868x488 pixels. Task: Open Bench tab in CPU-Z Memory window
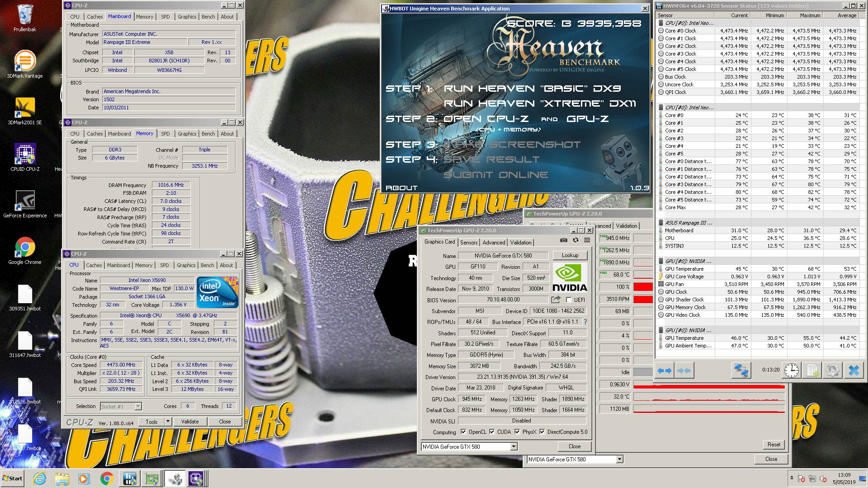click(x=208, y=134)
